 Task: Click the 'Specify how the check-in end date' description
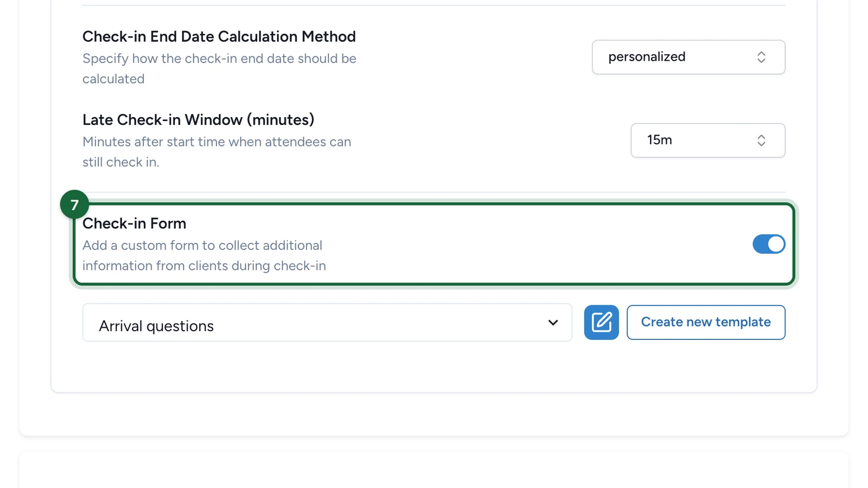[x=219, y=68]
